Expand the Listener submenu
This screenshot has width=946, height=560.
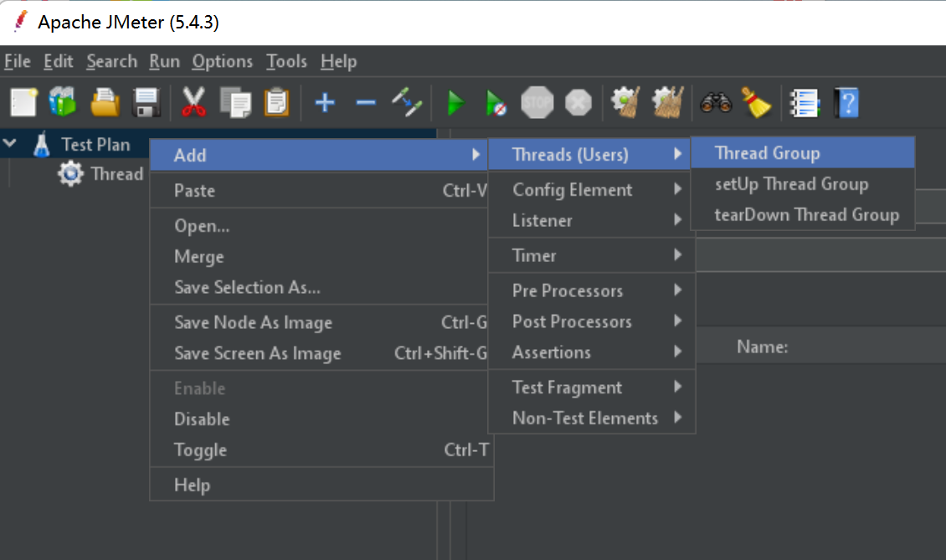tap(591, 220)
